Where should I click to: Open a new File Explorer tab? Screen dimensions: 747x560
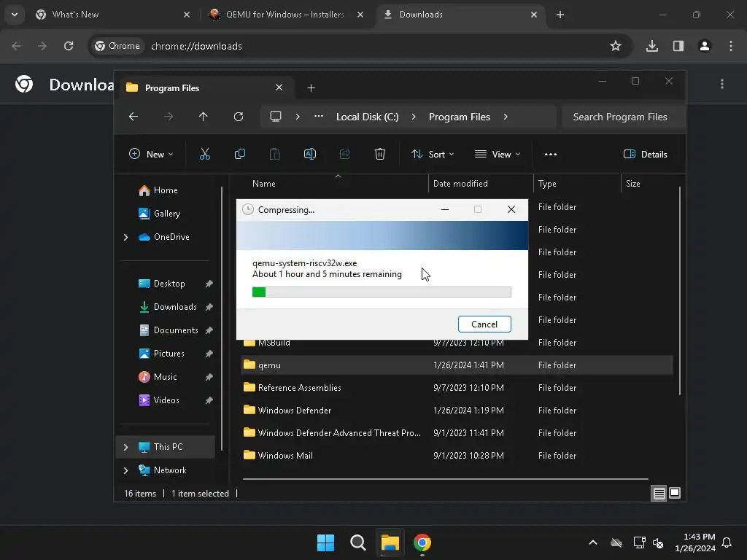point(311,87)
